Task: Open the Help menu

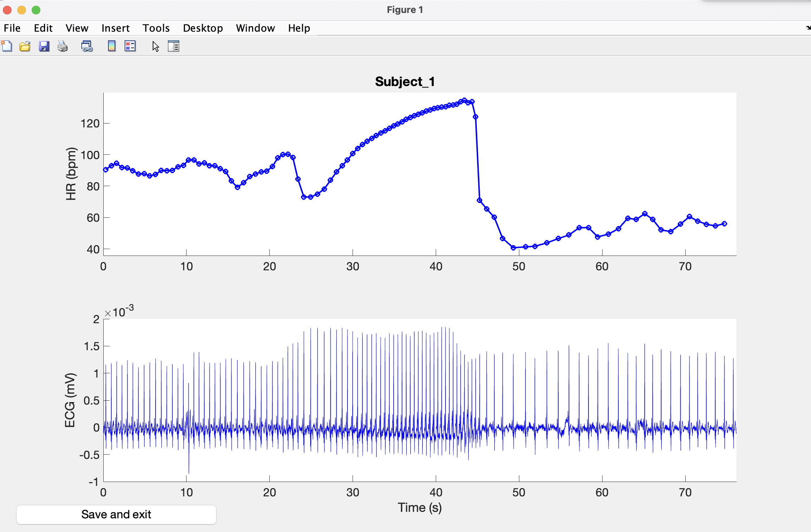Action: coord(299,28)
